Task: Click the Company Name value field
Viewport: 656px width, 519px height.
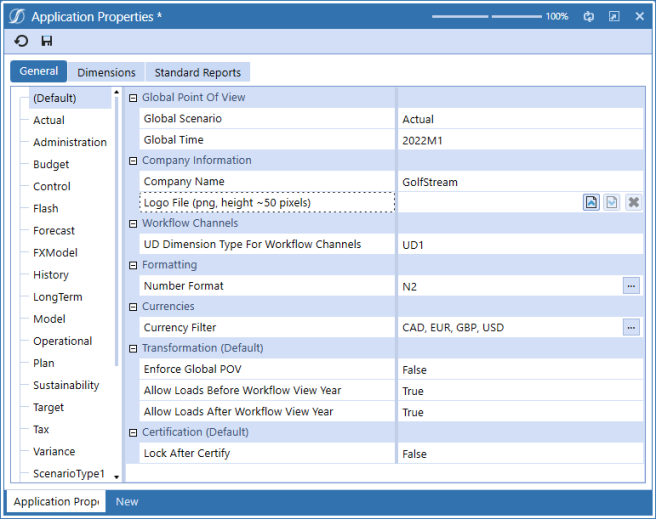Action: click(518, 182)
